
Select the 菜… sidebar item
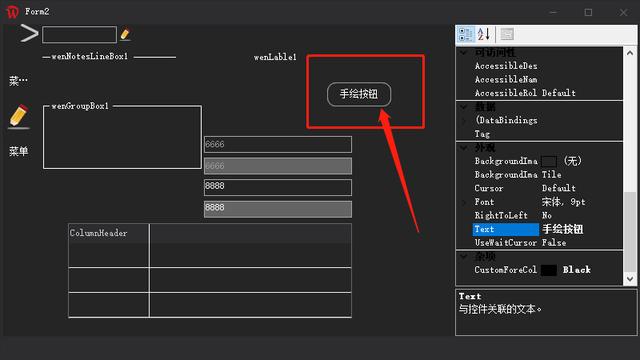18,81
